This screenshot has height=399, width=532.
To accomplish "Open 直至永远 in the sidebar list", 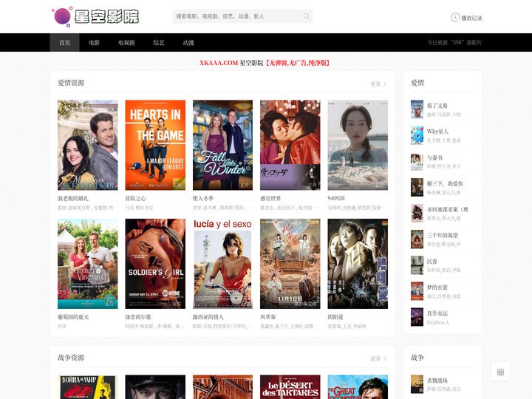I will tap(437, 313).
